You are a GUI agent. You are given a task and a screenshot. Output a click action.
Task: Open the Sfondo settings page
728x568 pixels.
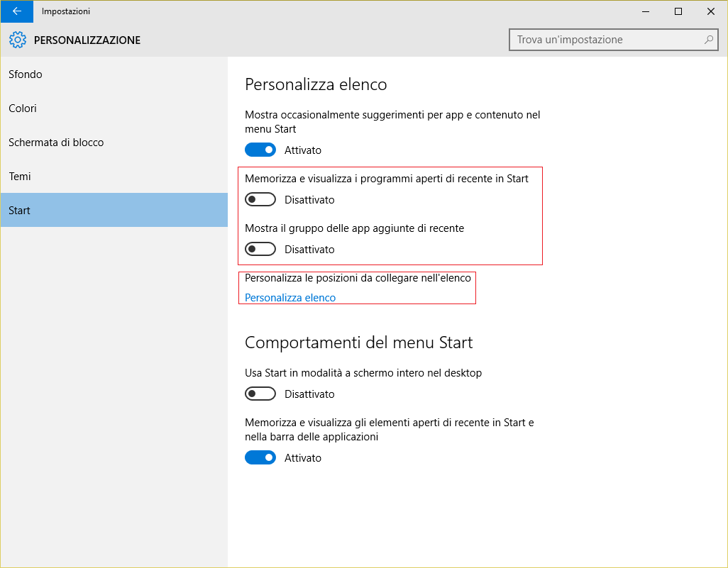tap(26, 74)
